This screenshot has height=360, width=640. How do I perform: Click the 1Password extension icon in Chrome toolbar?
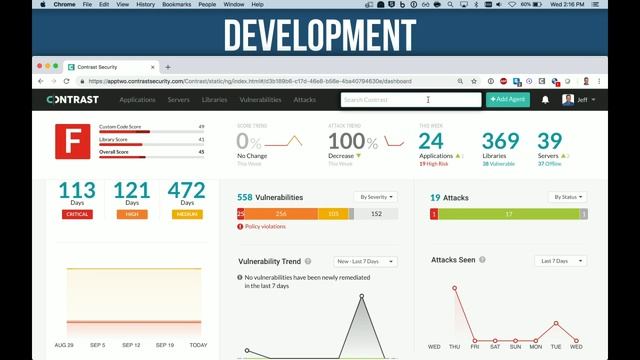tap(491, 81)
